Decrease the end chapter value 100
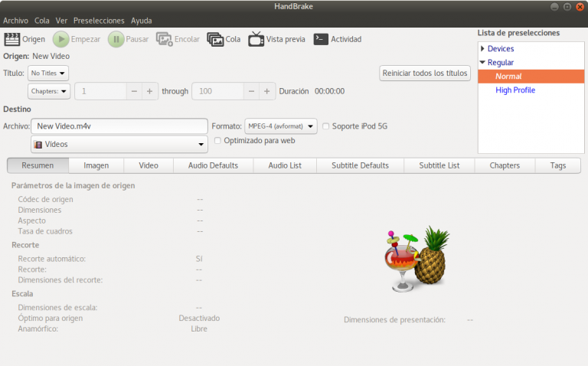Screen dimensions: 588x366 252,91
